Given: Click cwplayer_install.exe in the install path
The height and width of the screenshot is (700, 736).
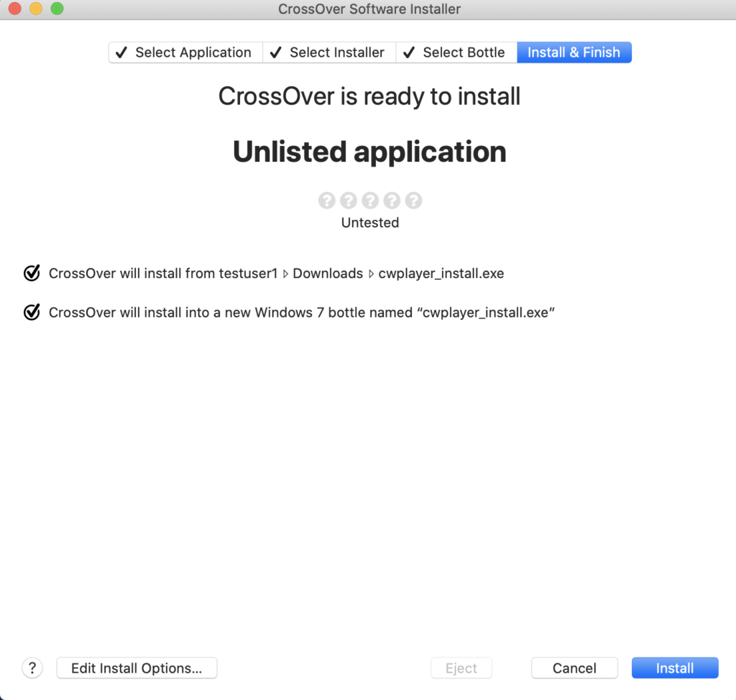Looking at the screenshot, I should (x=441, y=274).
